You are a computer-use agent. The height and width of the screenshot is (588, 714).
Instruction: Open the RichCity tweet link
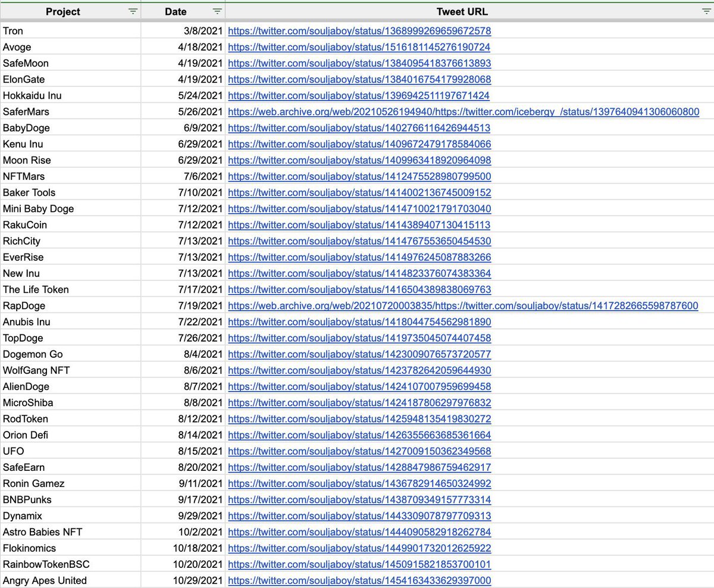click(359, 241)
